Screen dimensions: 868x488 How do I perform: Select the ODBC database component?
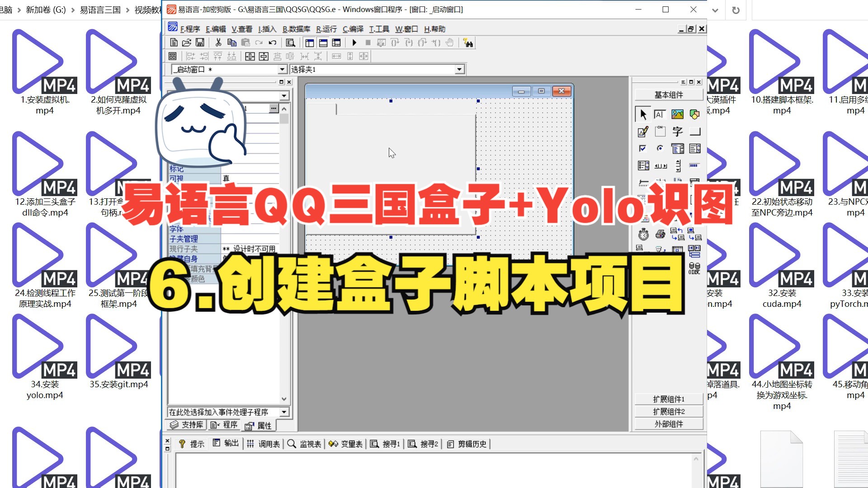pyautogui.click(x=694, y=268)
